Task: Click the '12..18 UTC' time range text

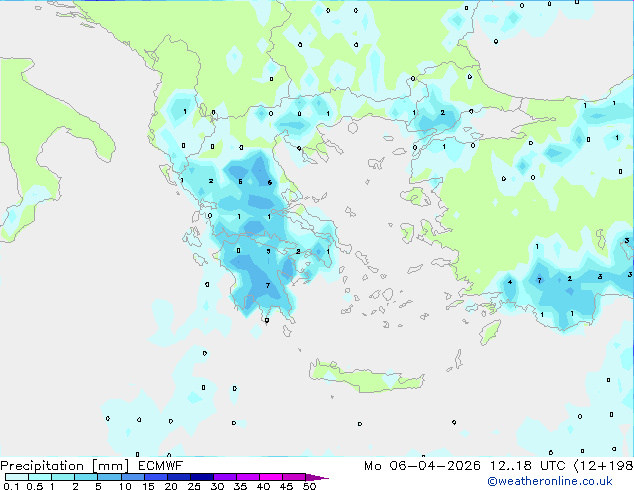Action: pos(527,466)
